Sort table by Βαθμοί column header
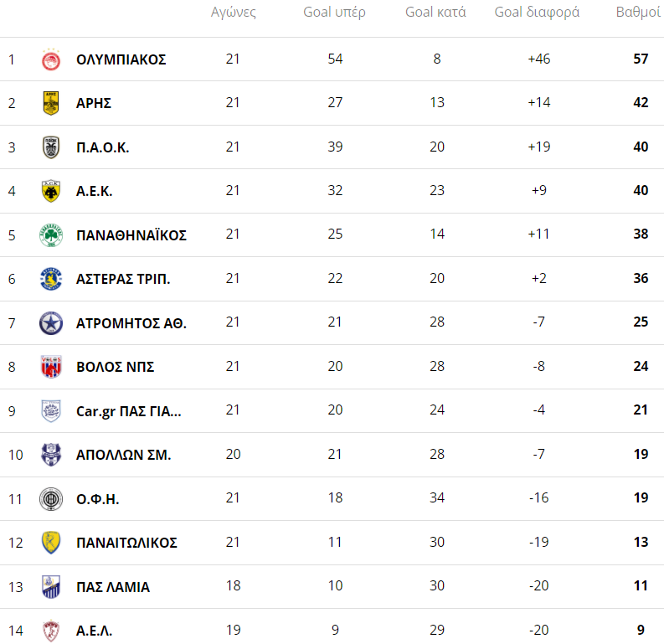The width and height of the screenshot is (664, 644). click(638, 13)
